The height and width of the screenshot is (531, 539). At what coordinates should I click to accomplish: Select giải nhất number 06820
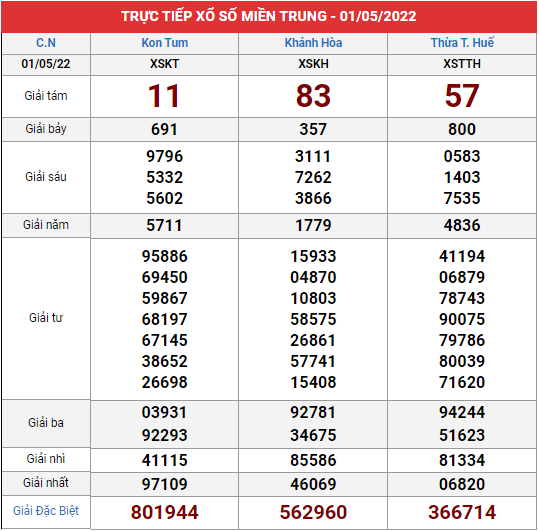(x=462, y=484)
